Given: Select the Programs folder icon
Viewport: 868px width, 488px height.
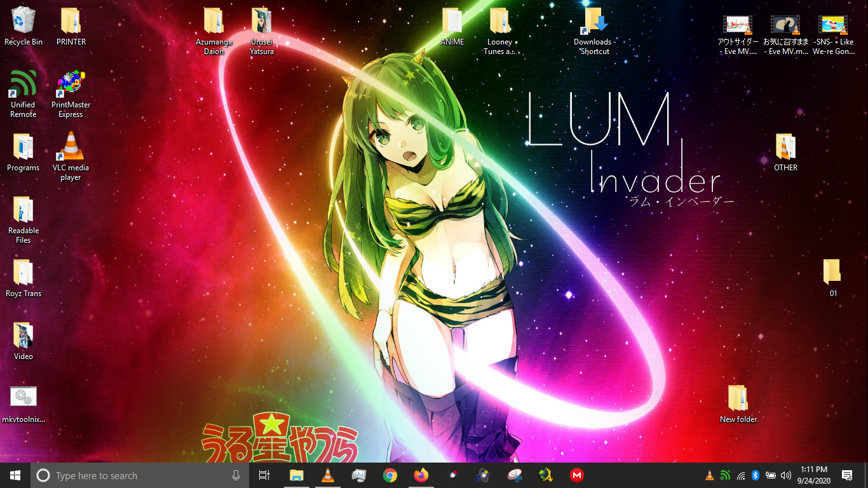Looking at the screenshot, I should coord(24,152).
